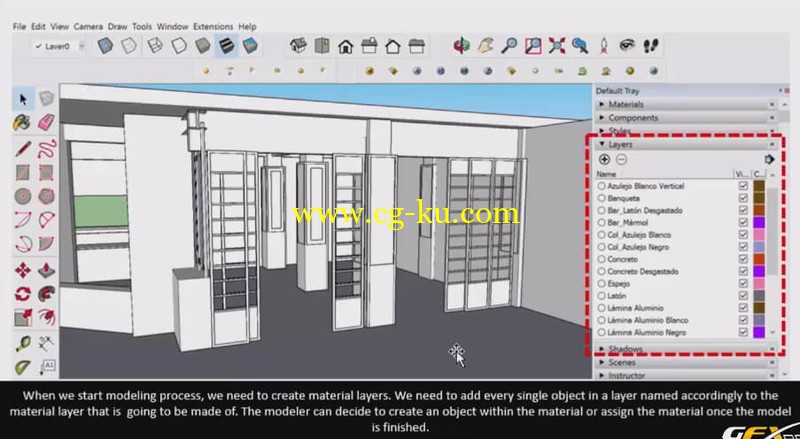Activate the Follow Me tool
The image size is (800, 439).
click(46, 294)
